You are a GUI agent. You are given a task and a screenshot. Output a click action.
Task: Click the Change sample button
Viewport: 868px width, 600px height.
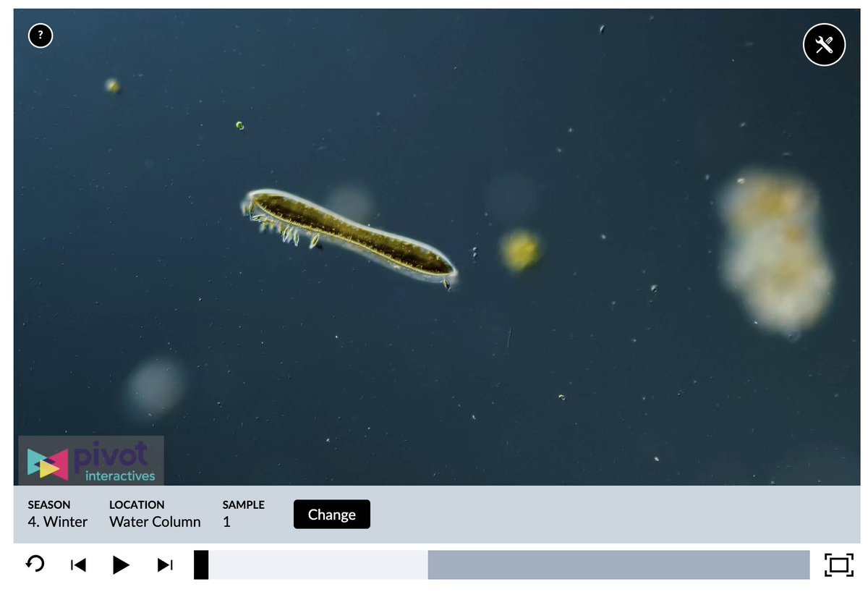[x=332, y=514]
